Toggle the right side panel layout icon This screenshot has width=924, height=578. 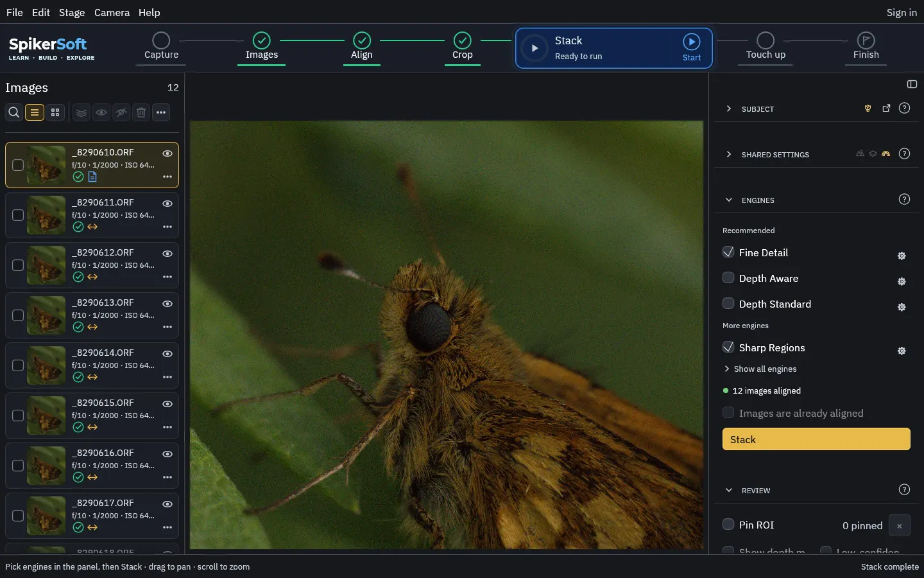(912, 84)
